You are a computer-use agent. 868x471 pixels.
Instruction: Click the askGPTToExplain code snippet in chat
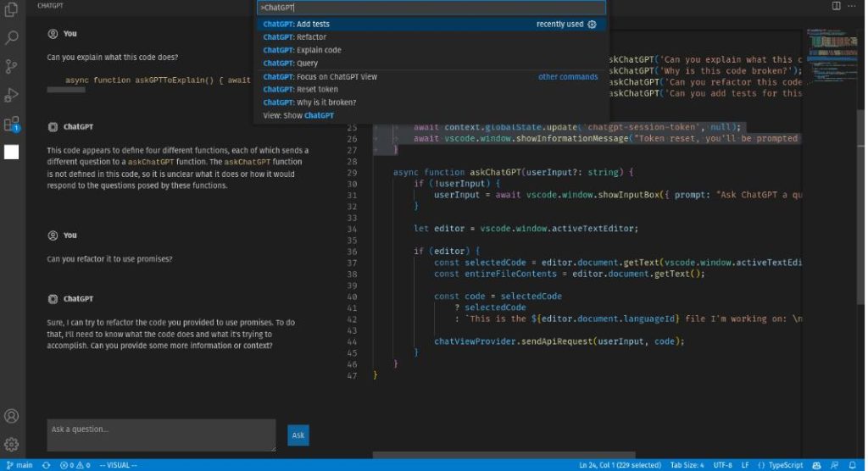point(158,80)
